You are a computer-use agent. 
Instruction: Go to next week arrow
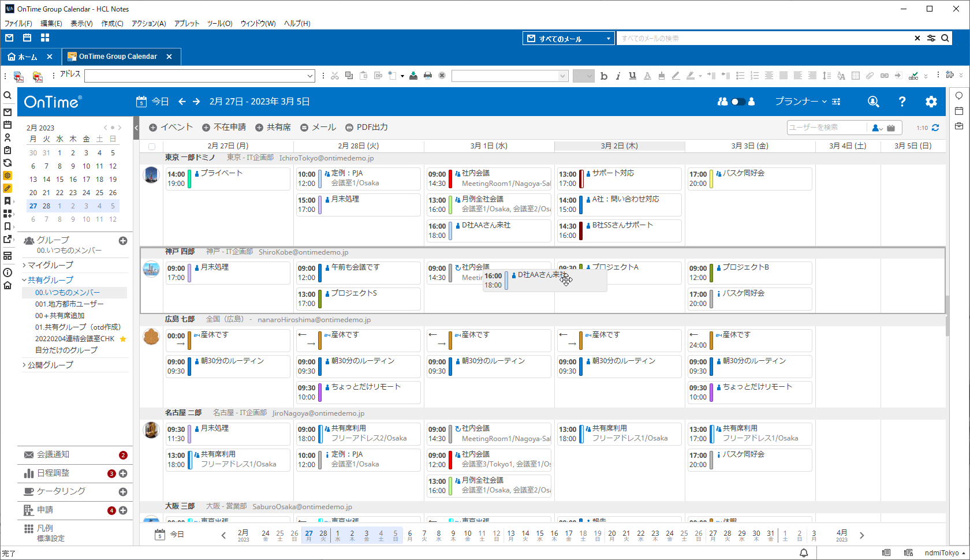coord(196,102)
